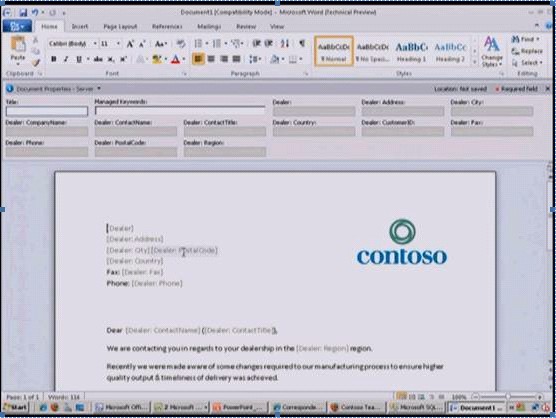Click the Change Styles icon
The width and height of the screenshot is (556, 418).
point(492,51)
